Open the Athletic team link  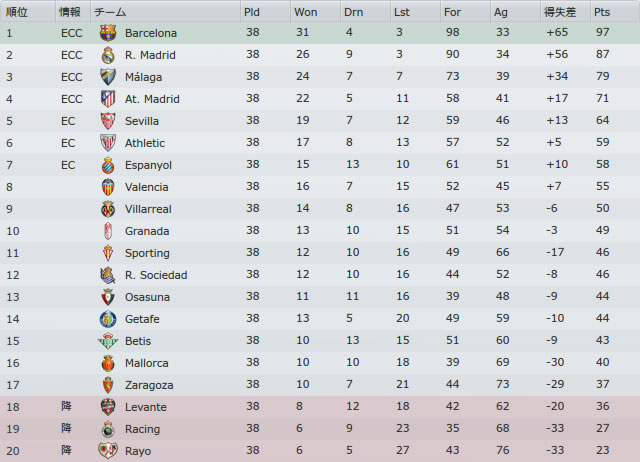[145, 143]
